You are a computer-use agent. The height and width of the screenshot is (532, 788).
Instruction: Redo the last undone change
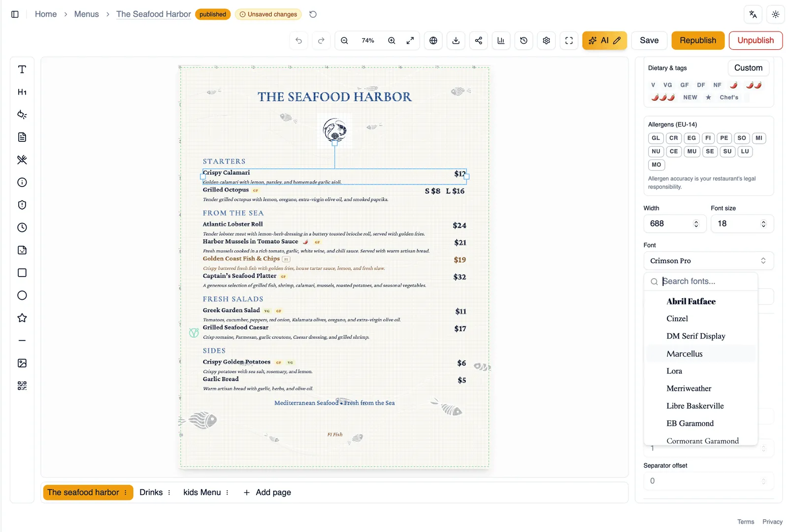click(x=321, y=40)
